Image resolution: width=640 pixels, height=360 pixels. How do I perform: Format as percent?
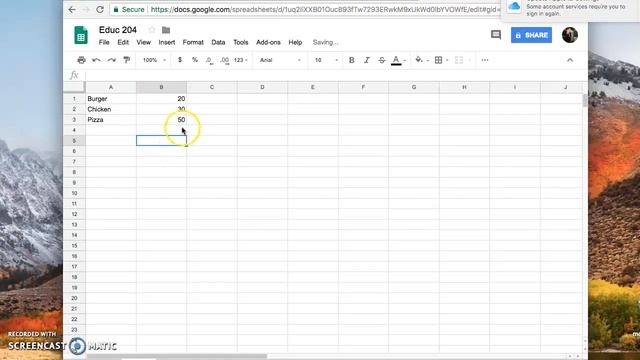coord(195,60)
